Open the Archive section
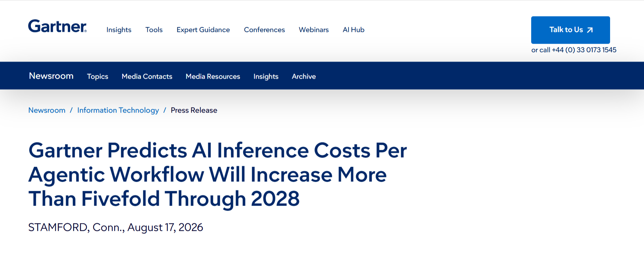This screenshot has width=644, height=253. click(x=304, y=77)
